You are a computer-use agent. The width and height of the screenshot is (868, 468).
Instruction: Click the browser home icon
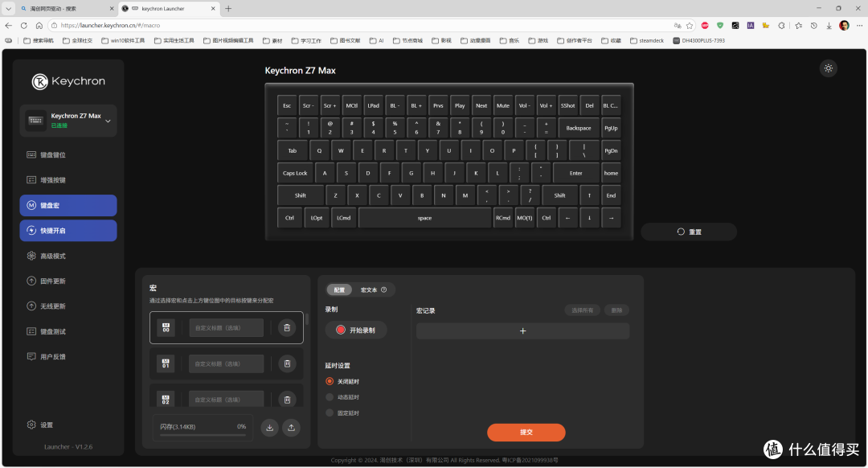[x=39, y=26]
